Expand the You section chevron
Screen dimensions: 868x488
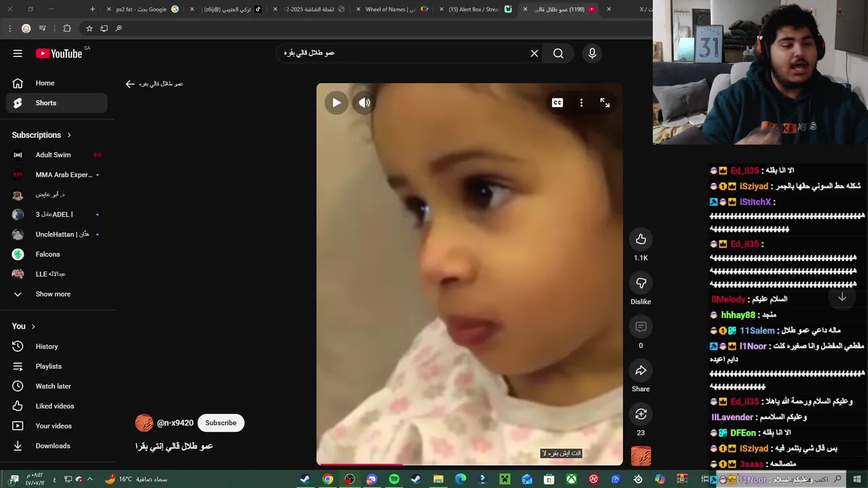pyautogui.click(x=33, y=326)
